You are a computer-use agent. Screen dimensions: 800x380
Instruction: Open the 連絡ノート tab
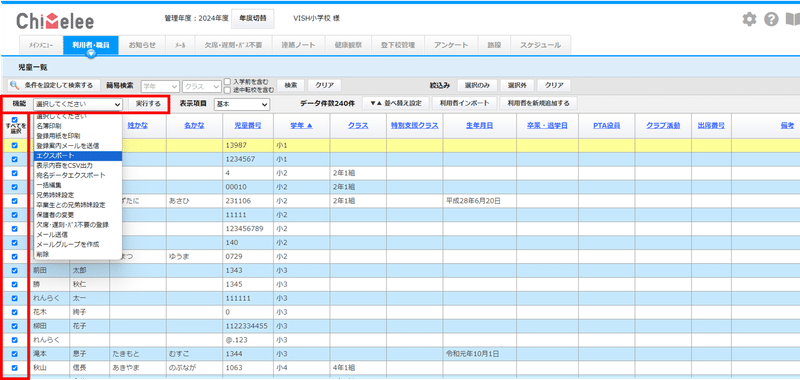tap(298, 45)
